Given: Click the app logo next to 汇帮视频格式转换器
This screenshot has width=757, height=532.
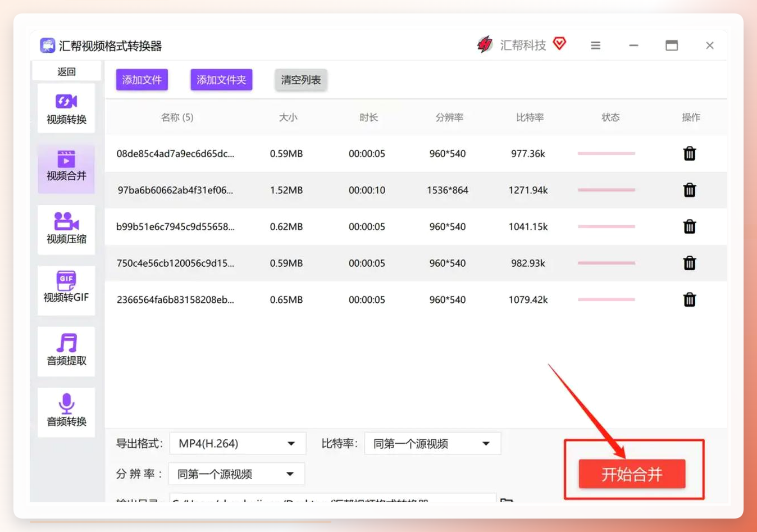Looking at the screenshot, I should click(x=48, y=46).
